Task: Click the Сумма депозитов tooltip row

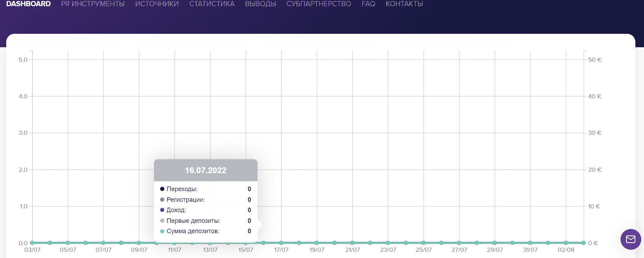Action: 206,231
